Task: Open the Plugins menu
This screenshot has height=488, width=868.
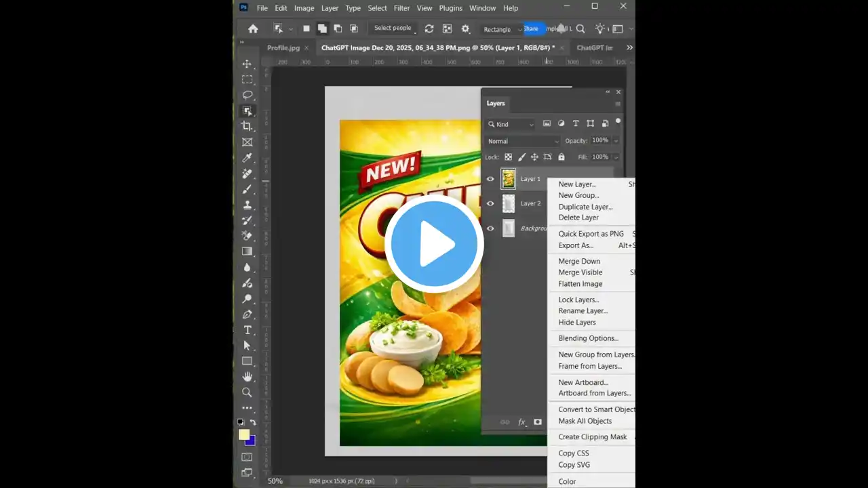Action: [451, 8]
